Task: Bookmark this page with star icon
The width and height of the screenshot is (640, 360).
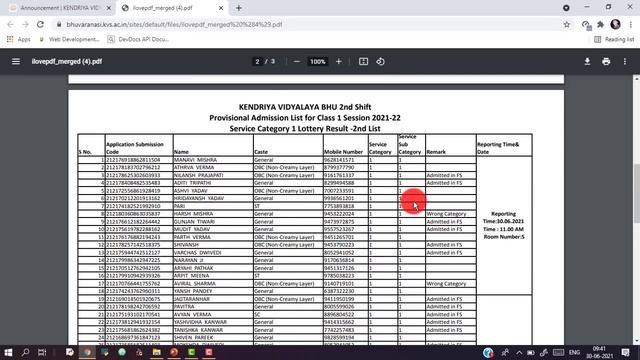Action: pyautogui.click(x=567, y=24)
